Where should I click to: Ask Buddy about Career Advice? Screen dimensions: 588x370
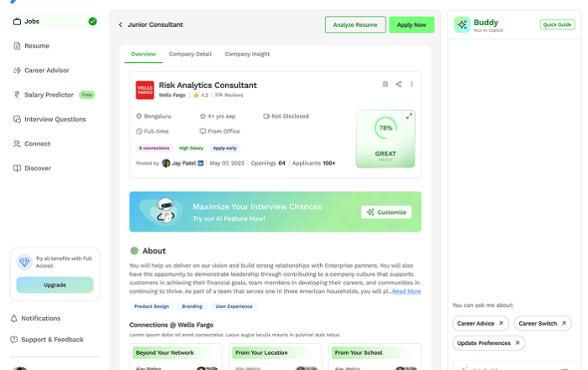[x=480, y=323]
